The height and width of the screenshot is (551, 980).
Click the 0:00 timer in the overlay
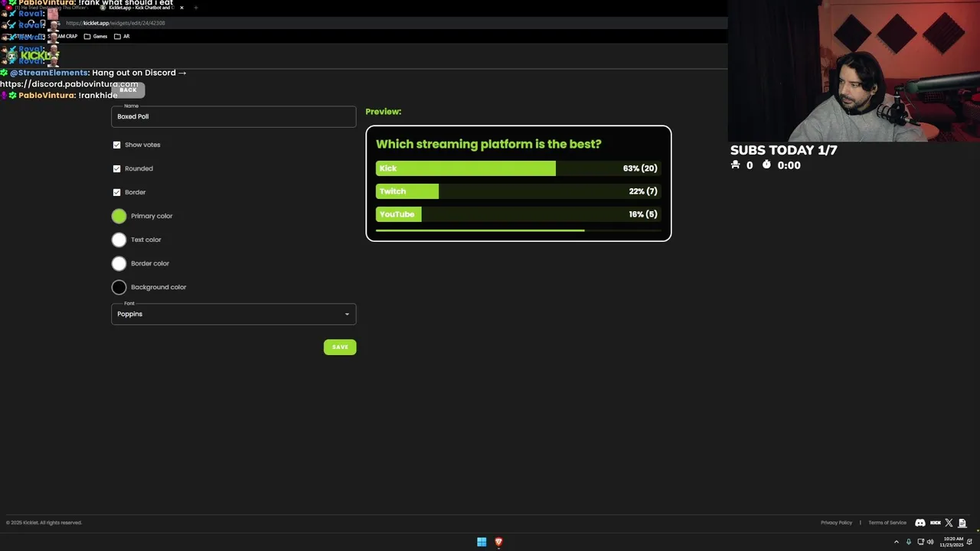click(789, 165)
